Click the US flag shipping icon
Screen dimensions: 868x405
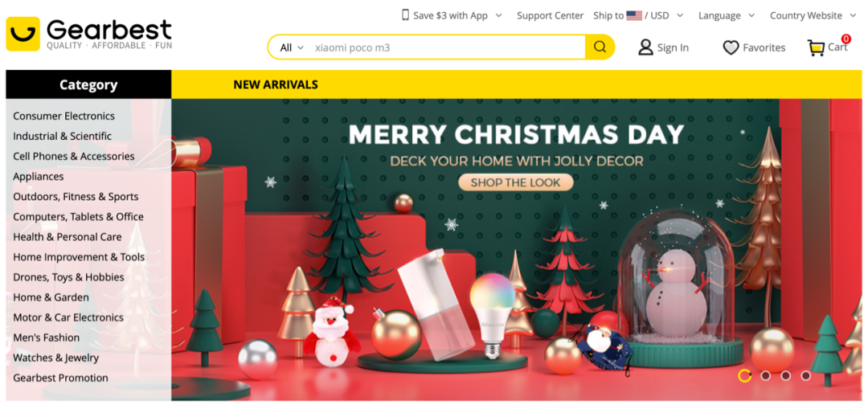(634, 15)
